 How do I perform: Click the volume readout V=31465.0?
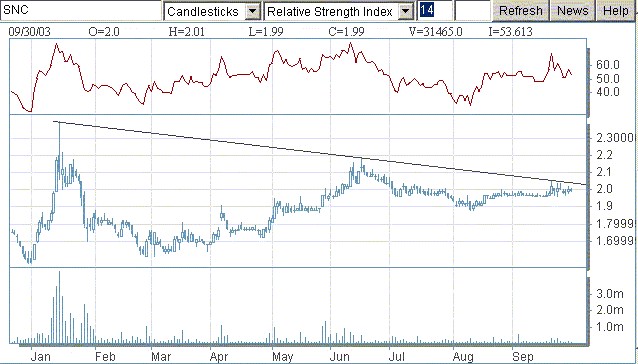click(436, 32)
